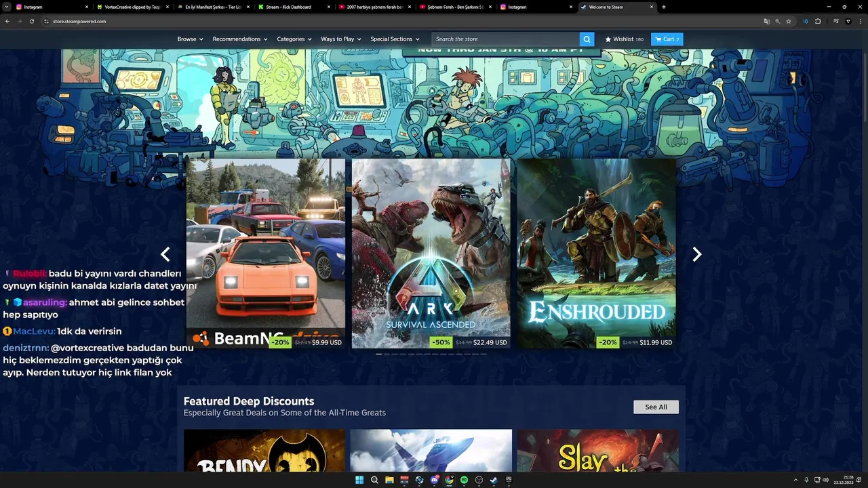This screenshot has height=488, width=868.
Task: Click the first carousel page indicator
Action: (x=379, y=354)
